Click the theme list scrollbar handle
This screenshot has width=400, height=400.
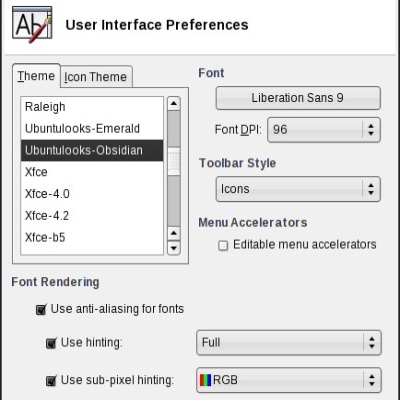coord(174,163)
